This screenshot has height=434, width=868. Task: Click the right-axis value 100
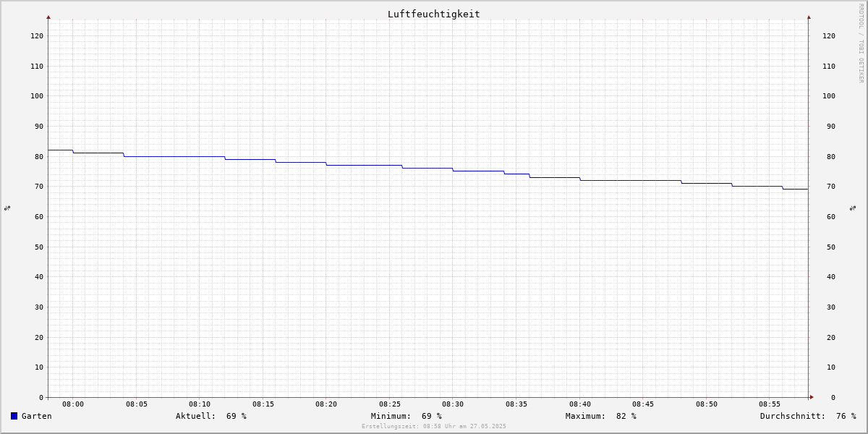(829, 95)
